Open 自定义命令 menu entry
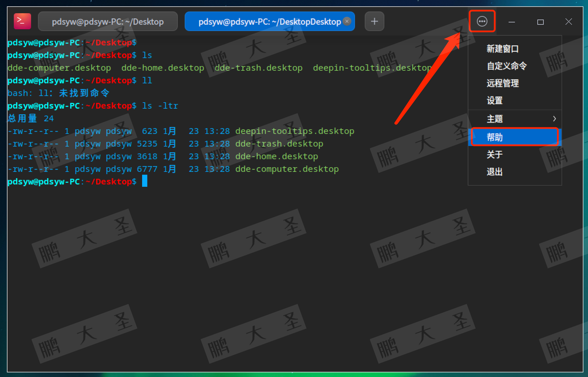Image resolution: width=588 pixels, height=377 pixels. point(506,66)
